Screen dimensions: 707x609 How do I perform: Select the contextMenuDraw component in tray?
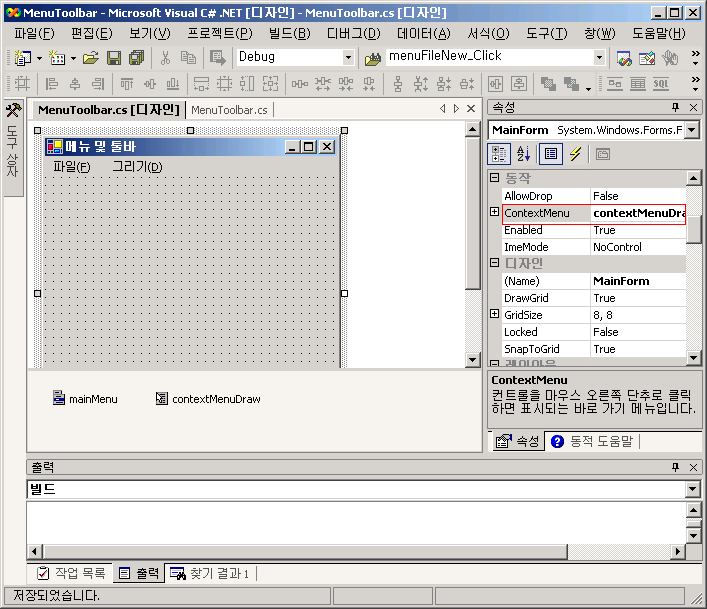pyautogui.click(x=208, y=399)
